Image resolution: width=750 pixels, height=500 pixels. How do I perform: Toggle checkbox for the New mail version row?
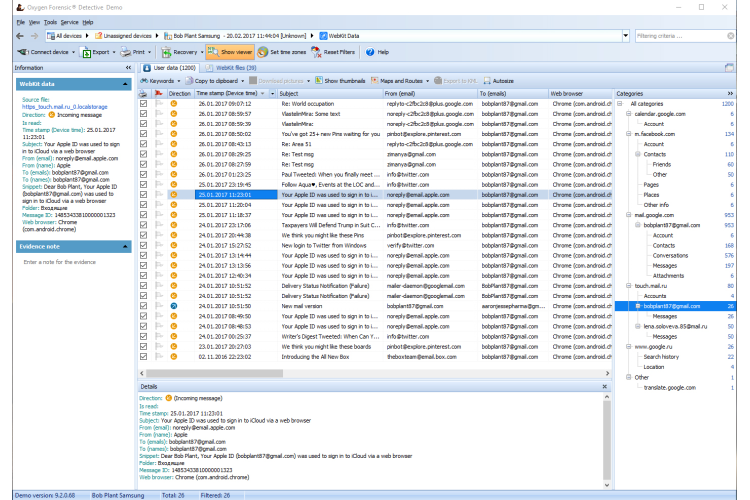click(x=145, y=305)
